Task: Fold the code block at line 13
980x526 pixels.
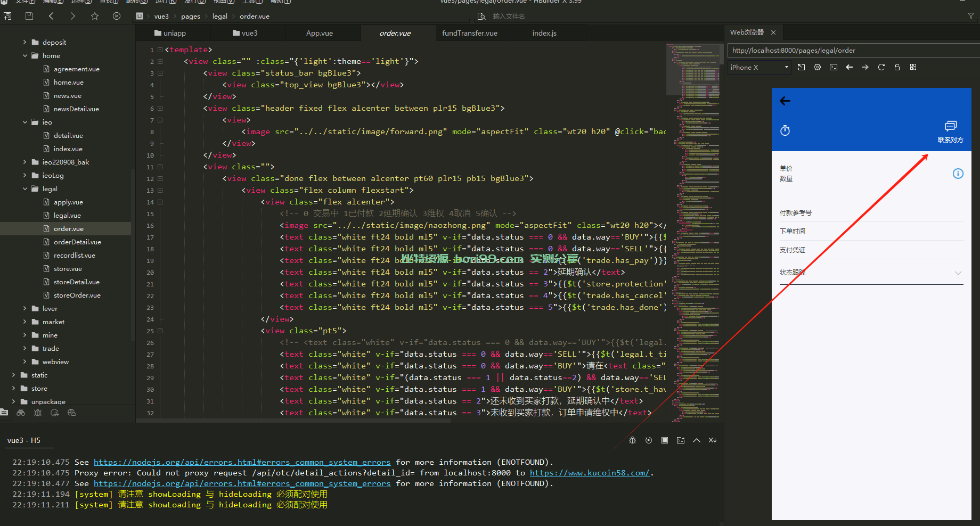Action: click(160, 190)
